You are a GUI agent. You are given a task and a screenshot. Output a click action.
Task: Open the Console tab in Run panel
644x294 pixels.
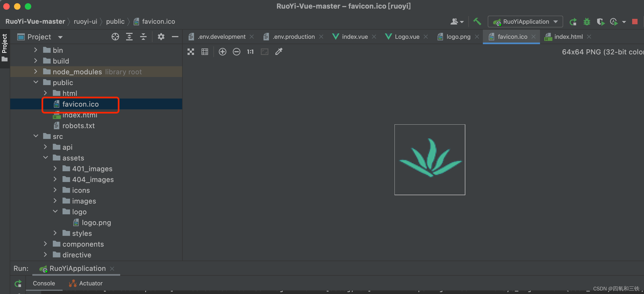click(44, 283)
